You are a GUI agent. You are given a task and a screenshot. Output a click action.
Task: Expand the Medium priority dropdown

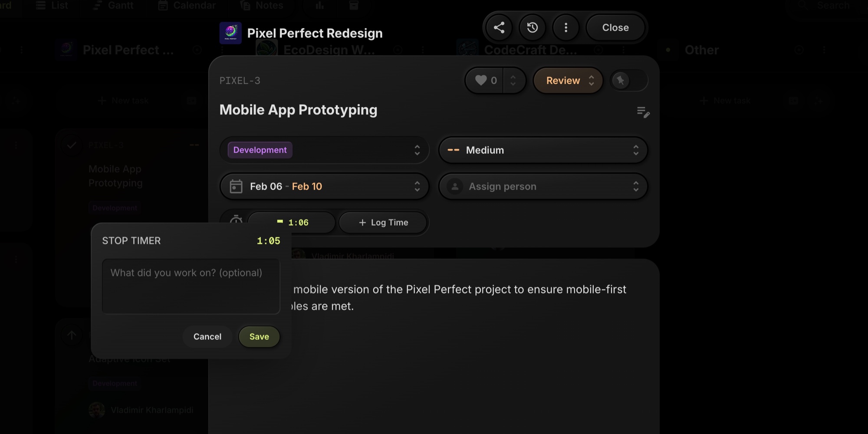tap(543, 150)
